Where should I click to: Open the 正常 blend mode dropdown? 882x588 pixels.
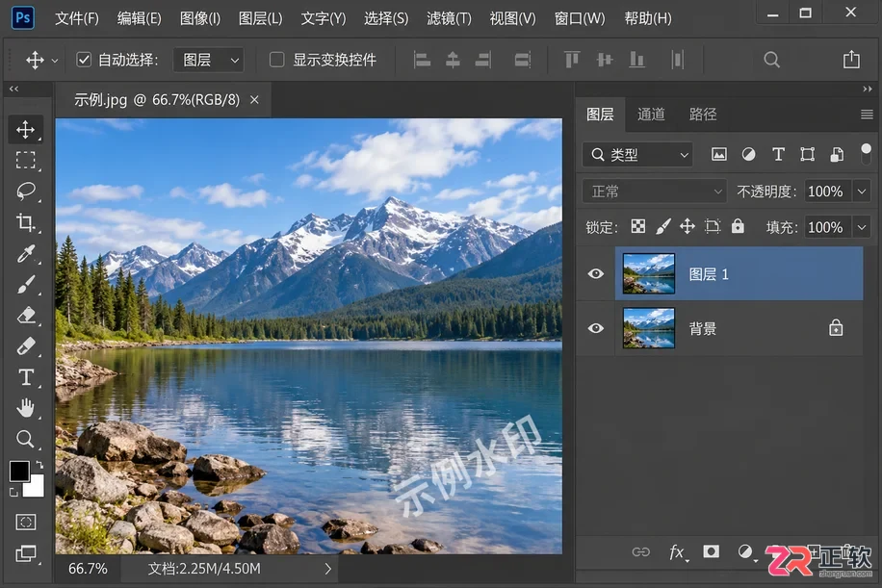[x=654, y=192]
